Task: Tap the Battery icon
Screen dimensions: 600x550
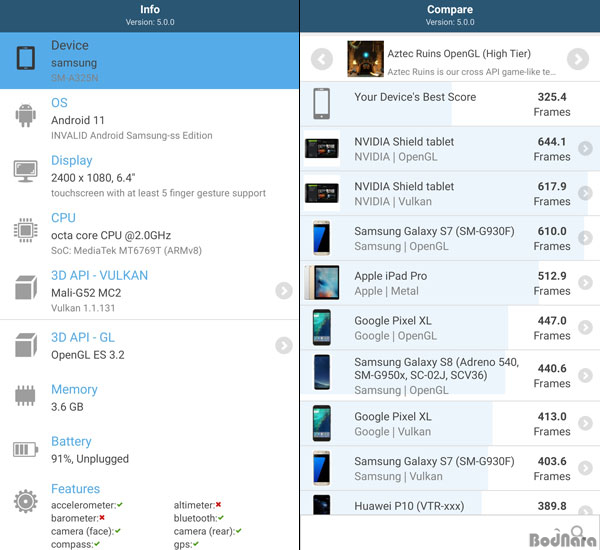Action: click(x=26, y=449)
